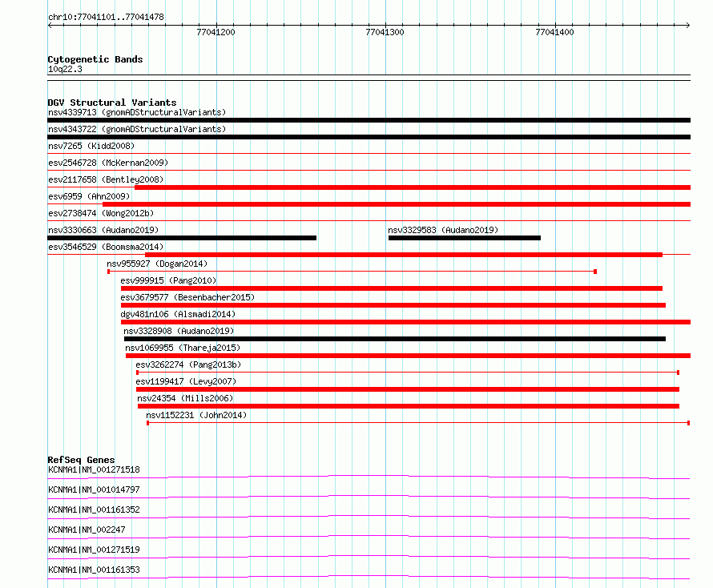This screenshot has height=588, width=713.
Task: Select the Cytogenetic Bands track title
Action: click(95, 59)
